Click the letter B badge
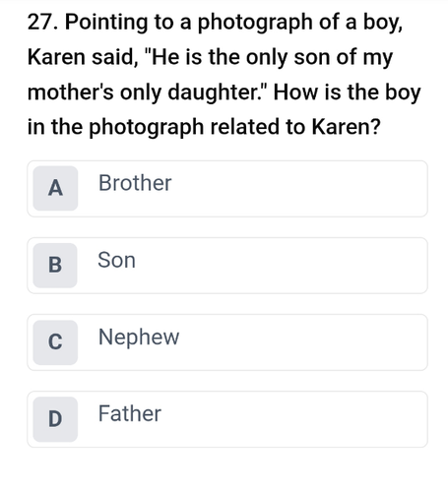448x492 pixels. tap(55, 266)
